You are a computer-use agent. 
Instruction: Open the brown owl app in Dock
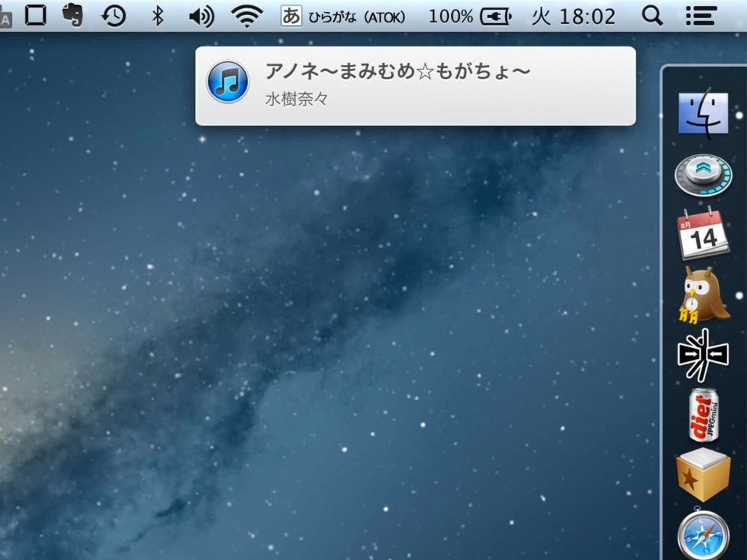pos(703,295)
